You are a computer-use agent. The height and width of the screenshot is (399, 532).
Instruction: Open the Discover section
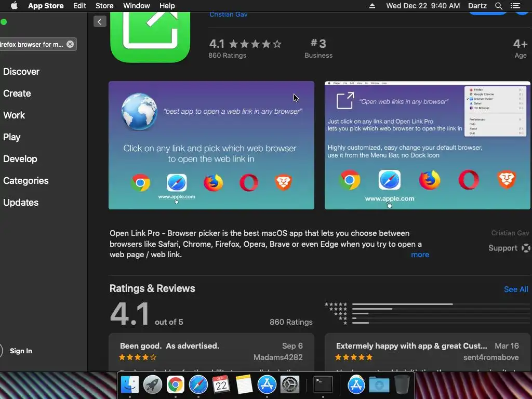(21, 72)
